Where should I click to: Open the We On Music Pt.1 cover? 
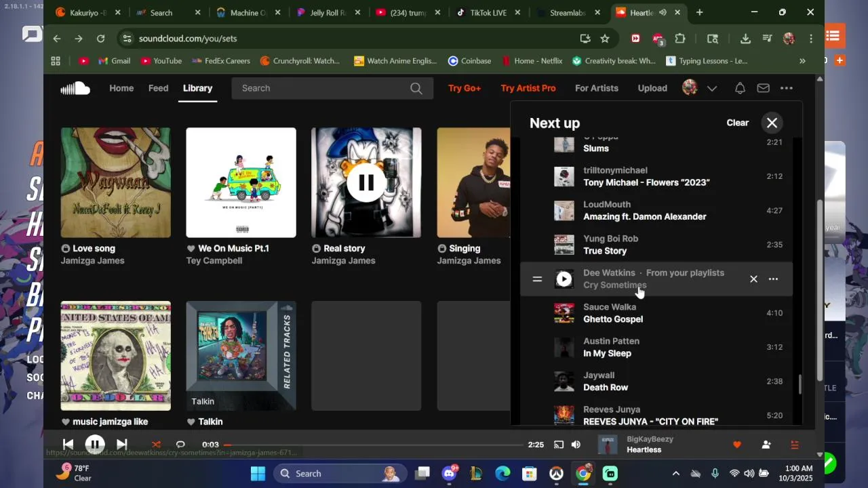tap(241, 182)
